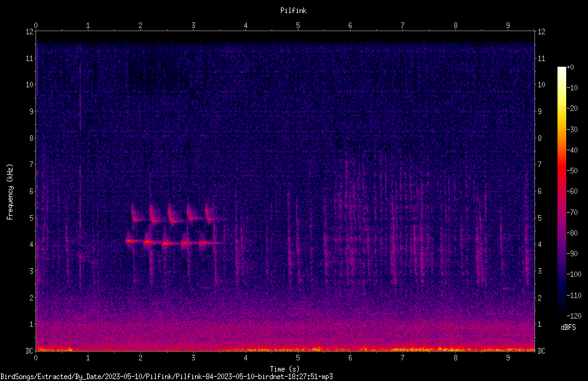Click the DC label on left axis
Image resolution: width=588 pixels, height=381 pixels.
pos(29,350)
